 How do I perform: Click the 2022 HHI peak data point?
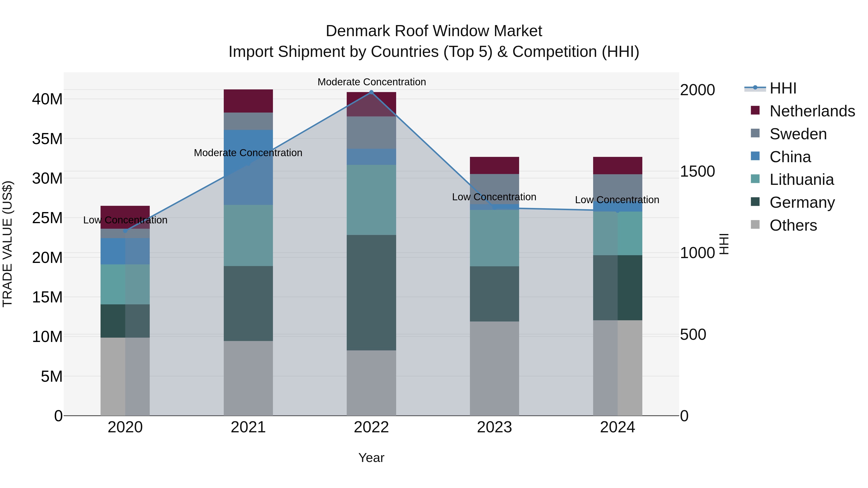pyautogui.click(x=371, y=92)
